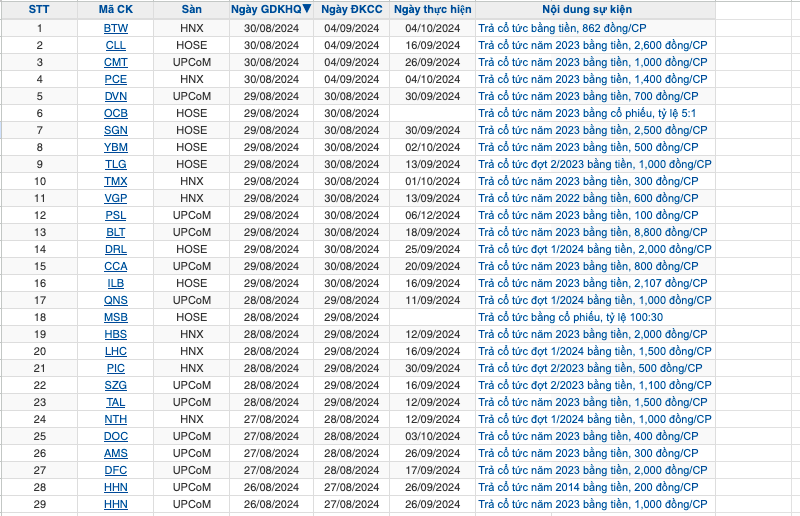Open the NTH stock code link
The width and height of the screenshot is (800, 516).
tap(116, 420)
